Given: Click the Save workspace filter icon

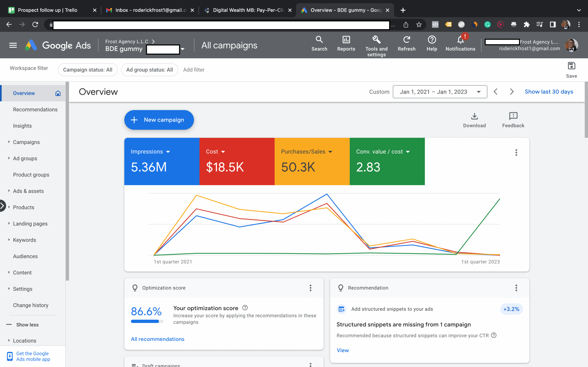Looking at the screenshot, I should coord(571,66).
